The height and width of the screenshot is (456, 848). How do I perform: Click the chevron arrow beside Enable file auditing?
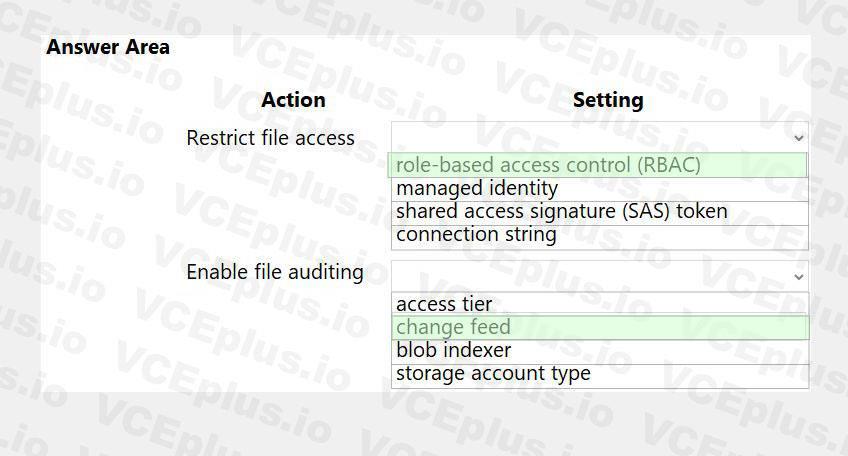pyautogui.click(x=798, y=277)
